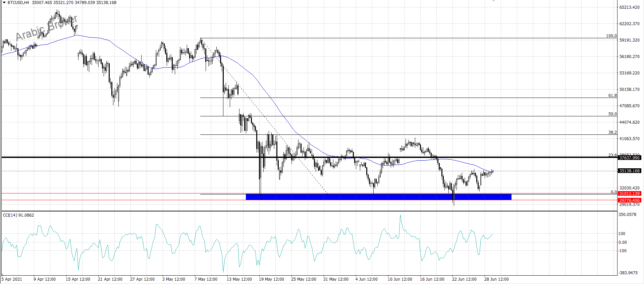This screenshot has width=644, height=284.
Task: Click the 27 Apr 12:00 time label
Action: [x=142, y=279]
